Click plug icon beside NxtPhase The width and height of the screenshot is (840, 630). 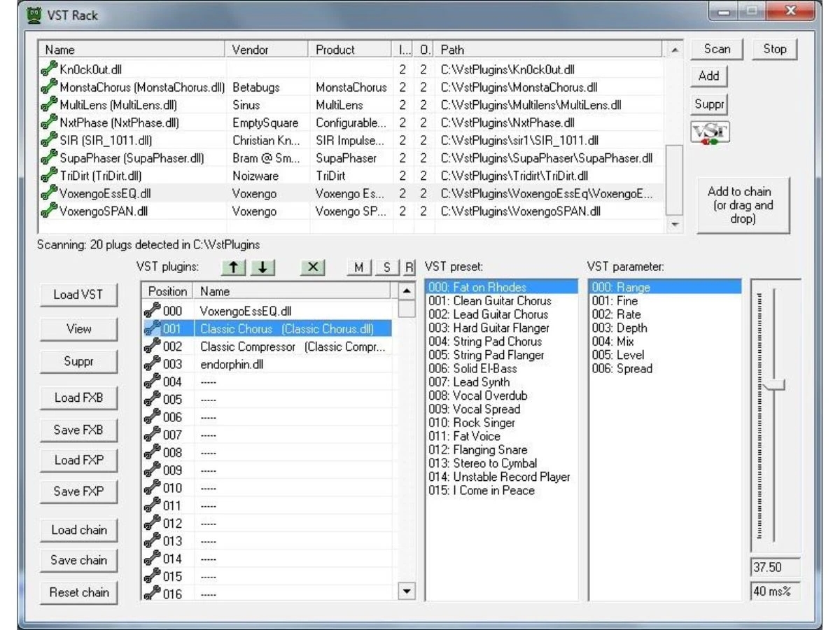pyautogui.click(x=48, y=122)
